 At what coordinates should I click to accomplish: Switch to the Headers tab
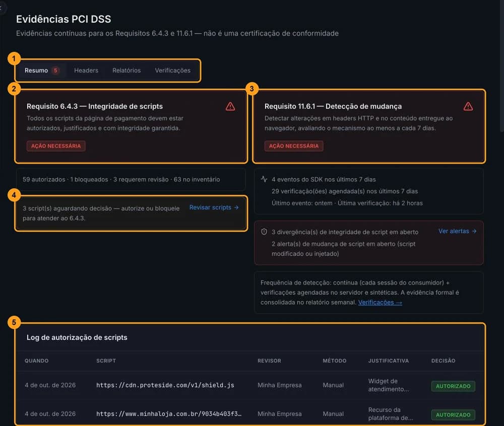click(x=86, y=70)
